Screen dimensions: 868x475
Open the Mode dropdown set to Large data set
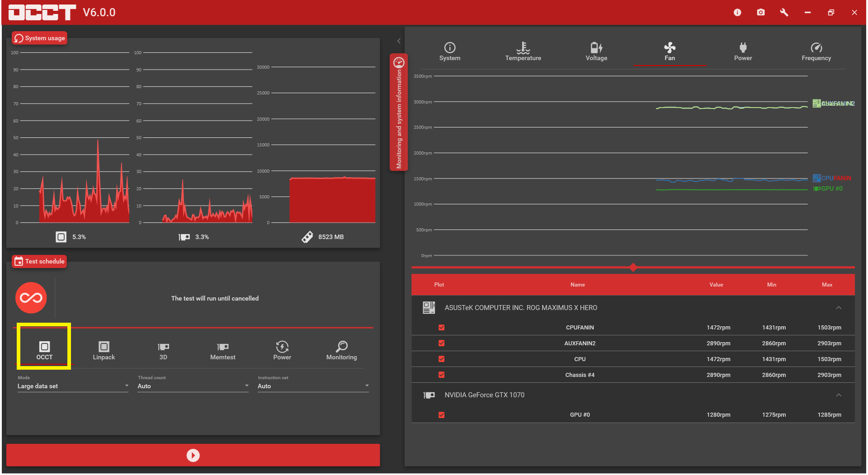tap(73, 386)
